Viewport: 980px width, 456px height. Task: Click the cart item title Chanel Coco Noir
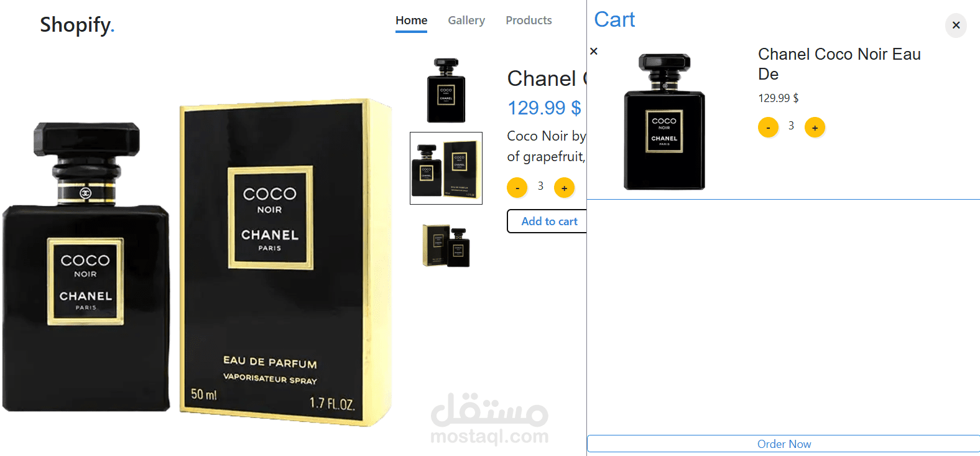[x=839, y=64]
